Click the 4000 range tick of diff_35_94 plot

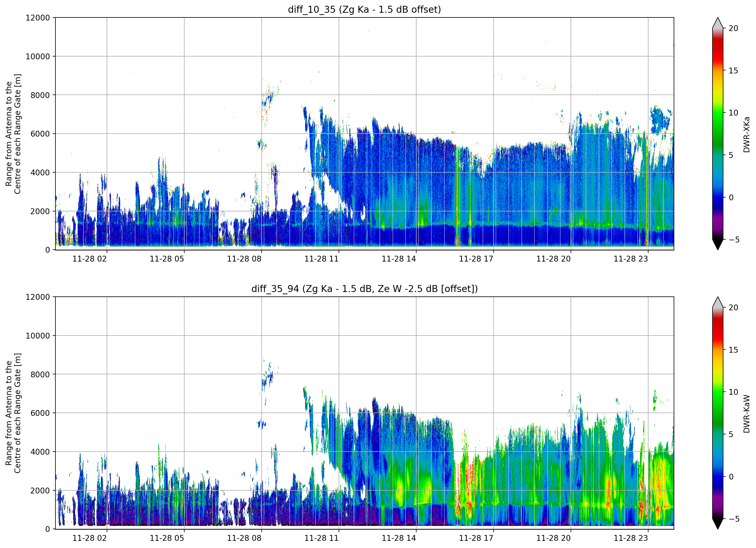point(40,452)
